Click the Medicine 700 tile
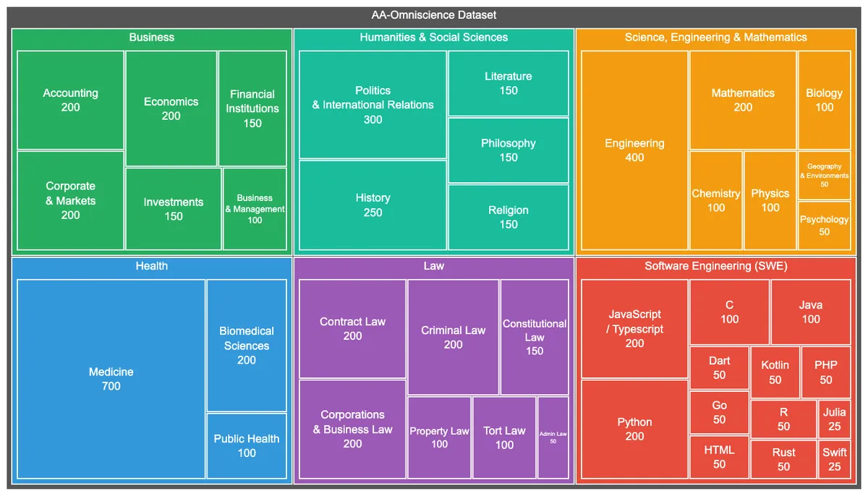 coord(111,379)
